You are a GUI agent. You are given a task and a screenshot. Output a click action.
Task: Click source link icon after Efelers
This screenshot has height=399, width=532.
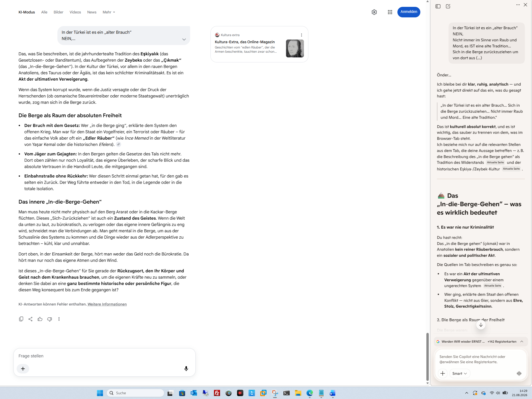click(119, 144)
